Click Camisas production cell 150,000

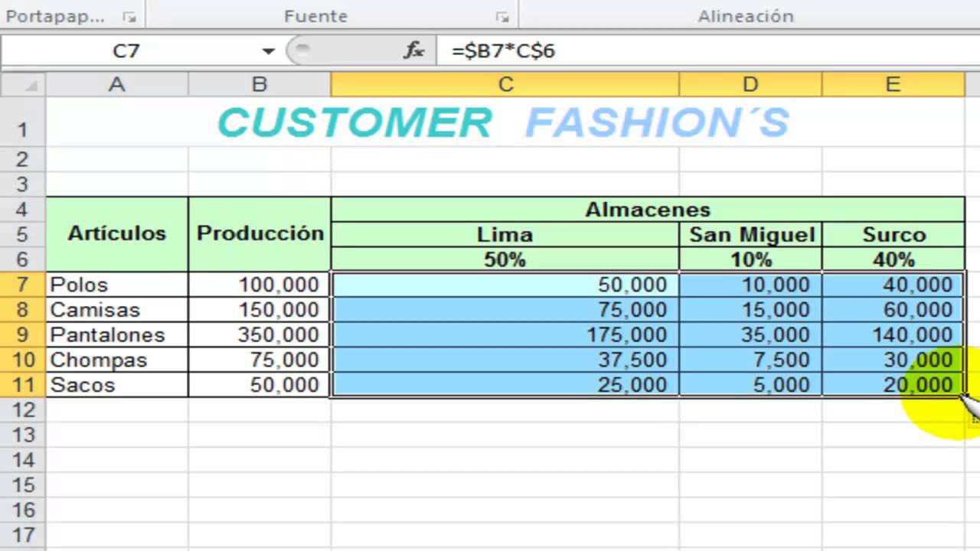tap(260, 310)
